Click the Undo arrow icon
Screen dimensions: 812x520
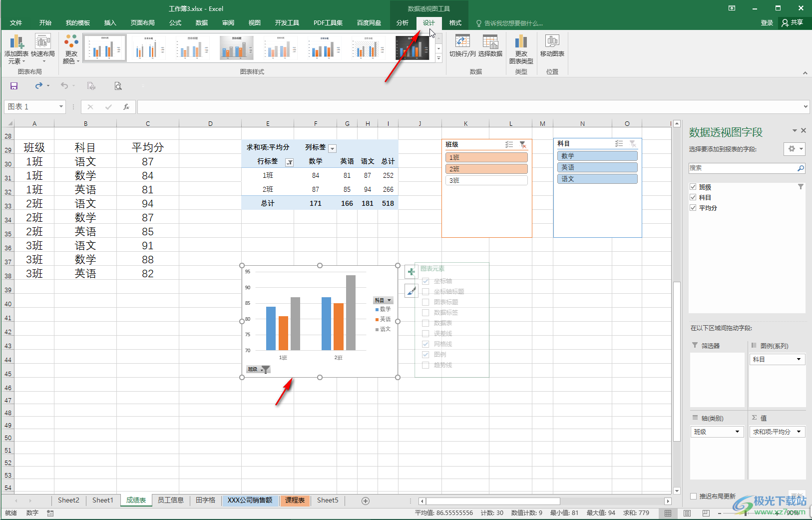64,86
